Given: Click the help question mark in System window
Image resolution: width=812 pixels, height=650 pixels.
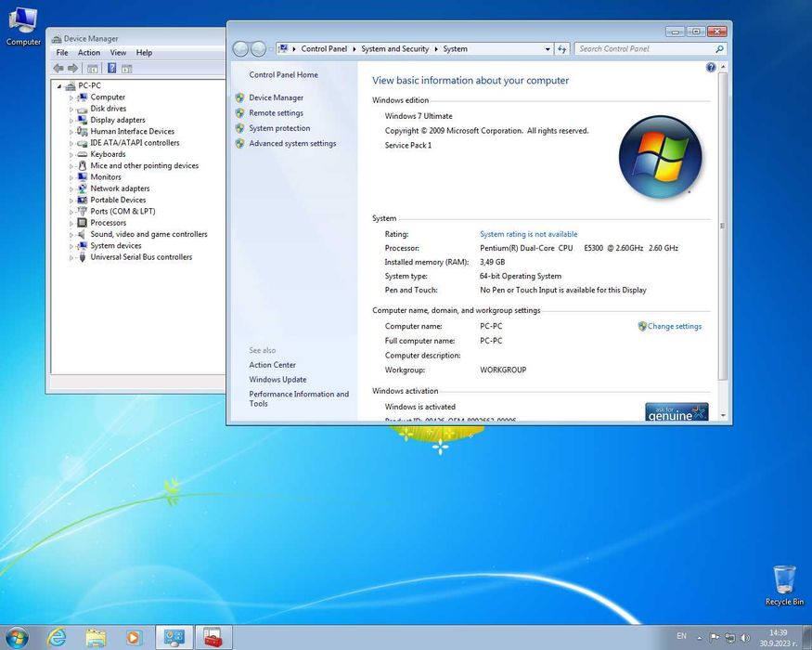Looking at the screenshot, I should tap(711, 68).
